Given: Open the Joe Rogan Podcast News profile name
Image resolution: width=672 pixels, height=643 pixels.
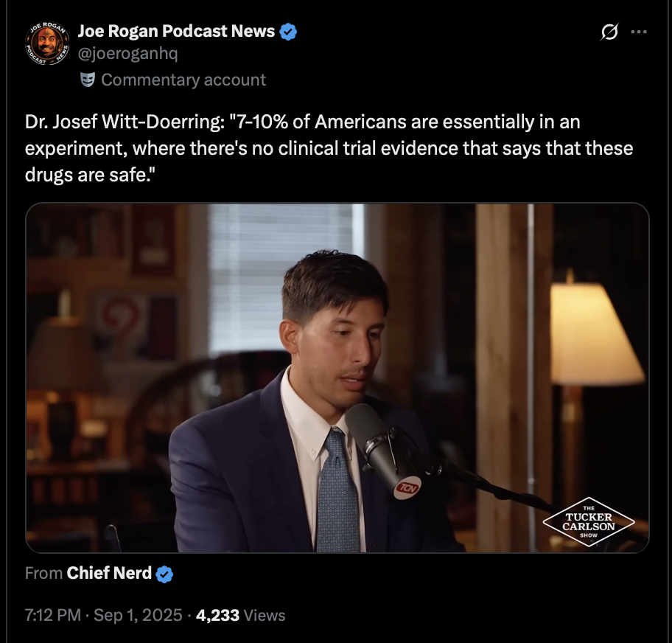Looking at the screenshot, I should pyautogui.click(x=176, y=31).
